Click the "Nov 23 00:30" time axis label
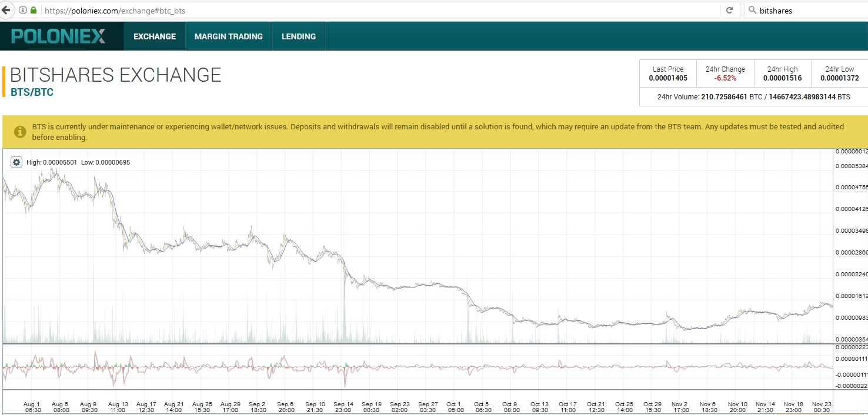This screenshot has height=415, width=868. (822, 407)
